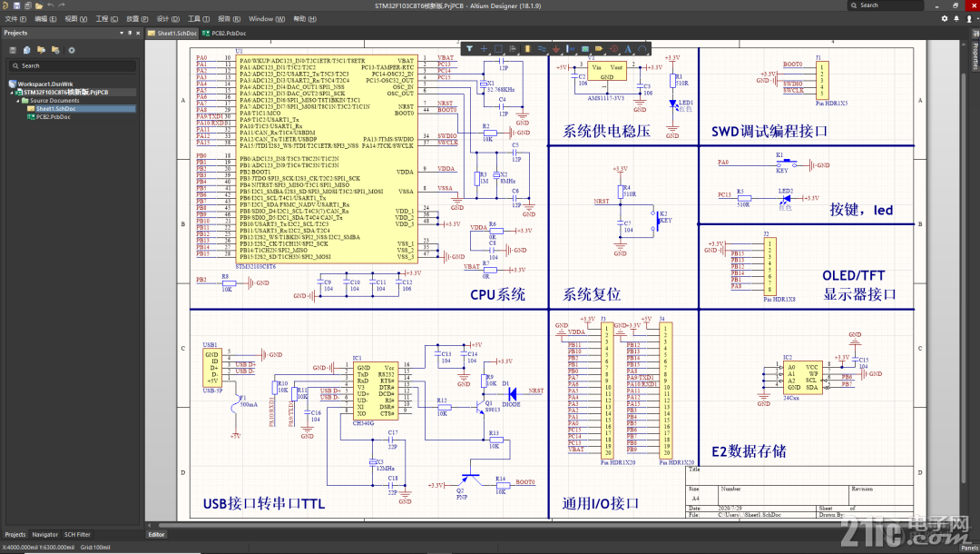Open the Projects panel dropdown arrow
This screenshot has height=554, width=980.
(x=122, y=33)
